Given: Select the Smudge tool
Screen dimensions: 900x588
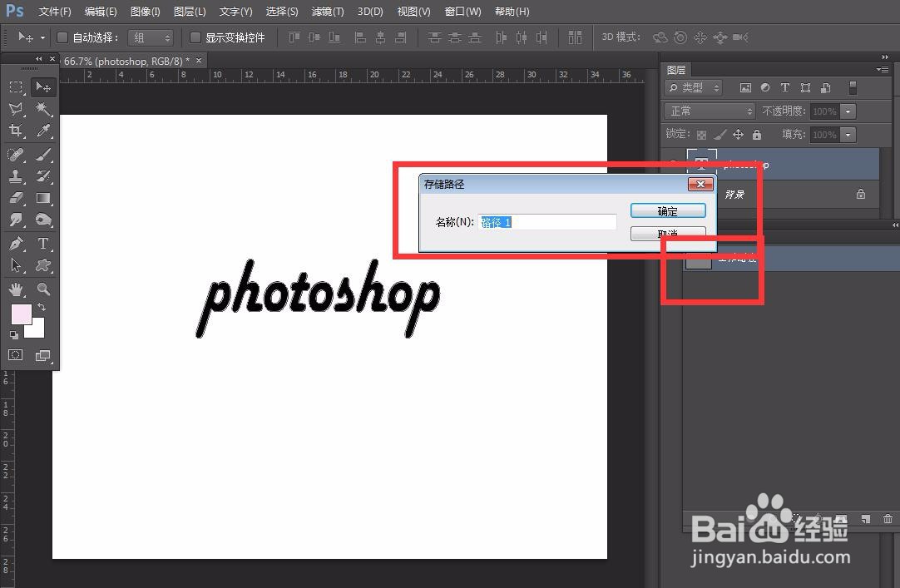Looking at the screenshot, I should [x=16, y=220].
